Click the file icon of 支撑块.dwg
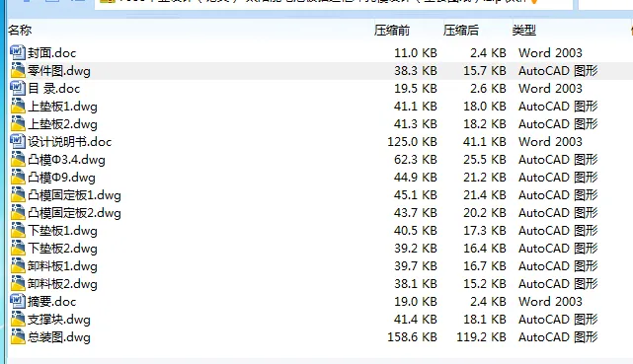The height and width of the screenshot is (364, 633). 18,319
